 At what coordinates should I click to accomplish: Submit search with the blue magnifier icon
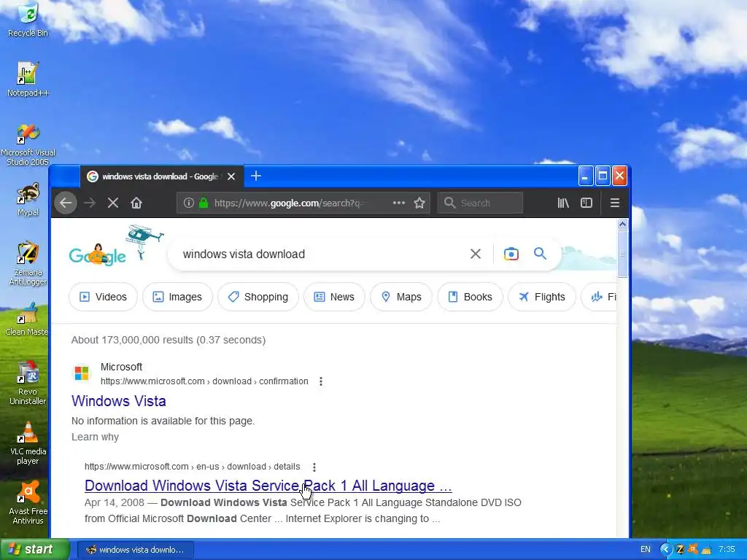point(540,253)
